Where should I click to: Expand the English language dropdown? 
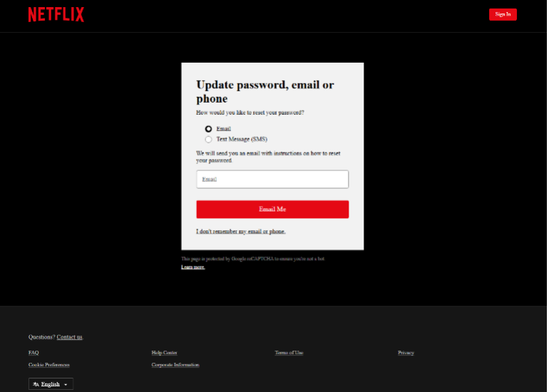51,384
